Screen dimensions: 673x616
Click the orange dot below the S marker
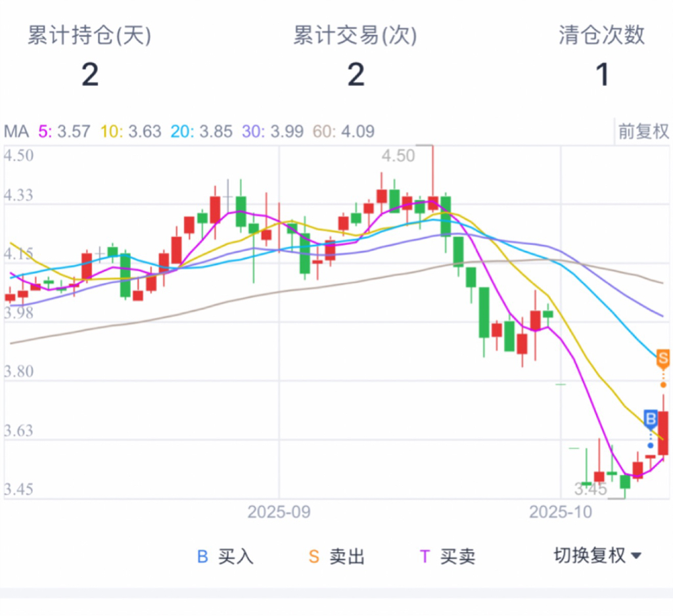[662, 384]
